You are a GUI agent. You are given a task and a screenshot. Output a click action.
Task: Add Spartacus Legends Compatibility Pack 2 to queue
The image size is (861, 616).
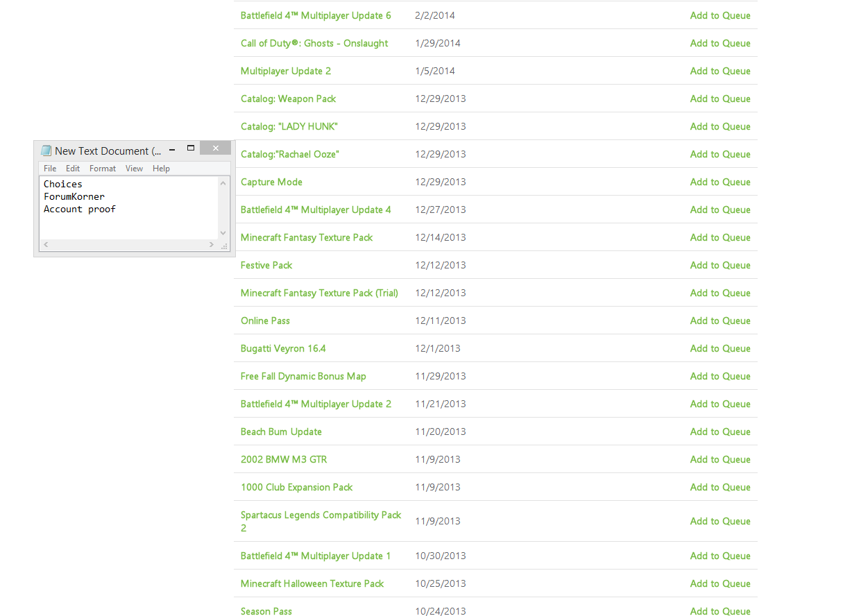point(720,521)
